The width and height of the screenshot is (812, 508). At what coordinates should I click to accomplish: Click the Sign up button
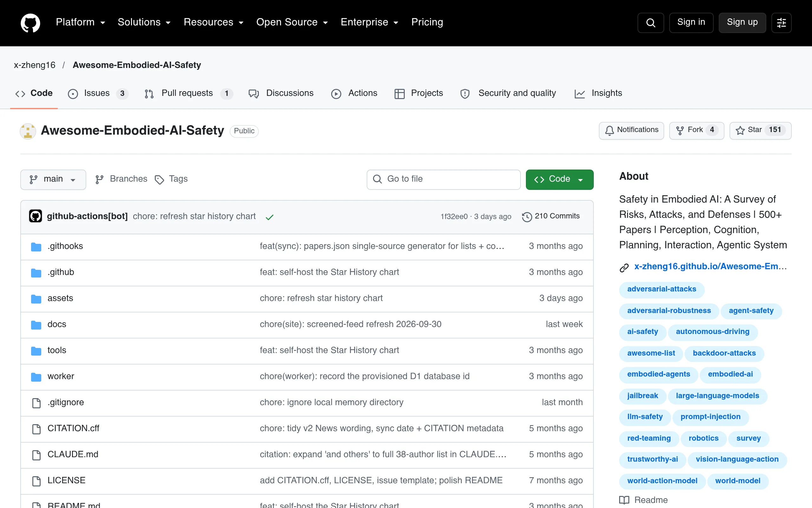(x=742, y=23)
